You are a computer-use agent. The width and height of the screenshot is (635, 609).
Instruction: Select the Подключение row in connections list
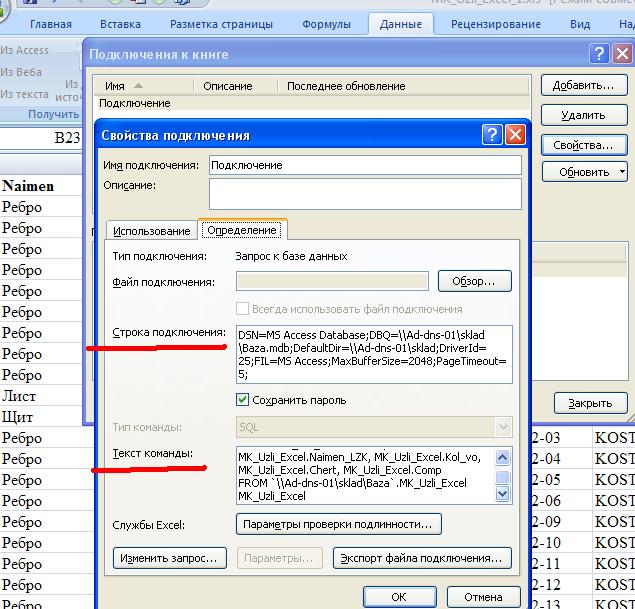[312, 103]
